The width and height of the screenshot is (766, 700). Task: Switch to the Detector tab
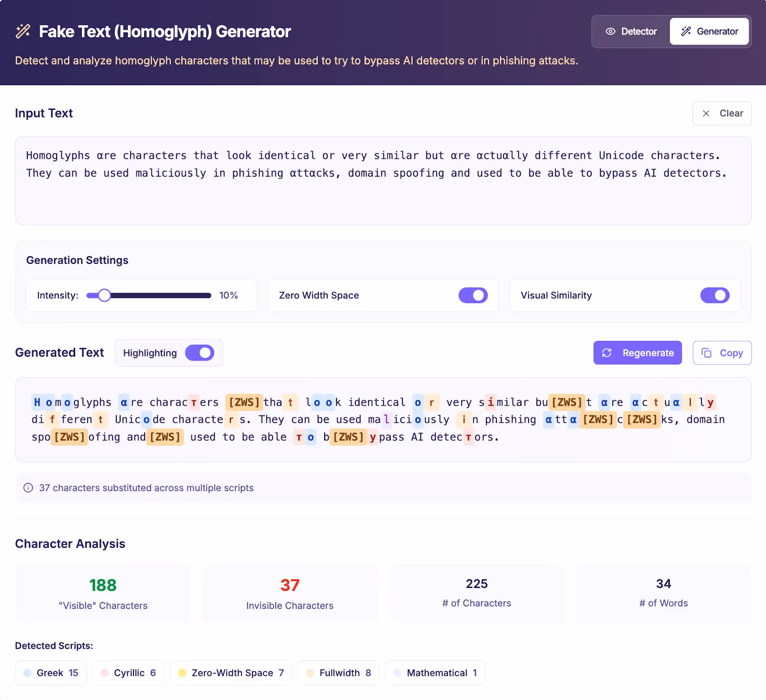point(631,31)
